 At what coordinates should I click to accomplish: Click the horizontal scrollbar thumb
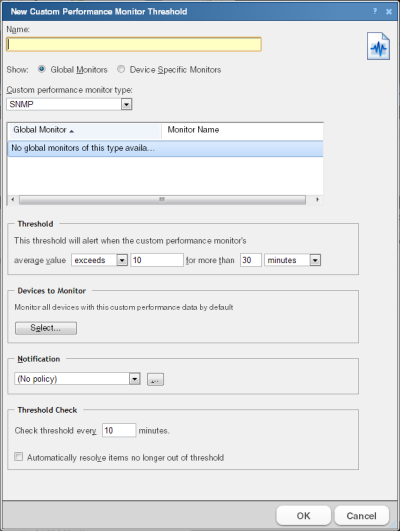click(162, 199)
